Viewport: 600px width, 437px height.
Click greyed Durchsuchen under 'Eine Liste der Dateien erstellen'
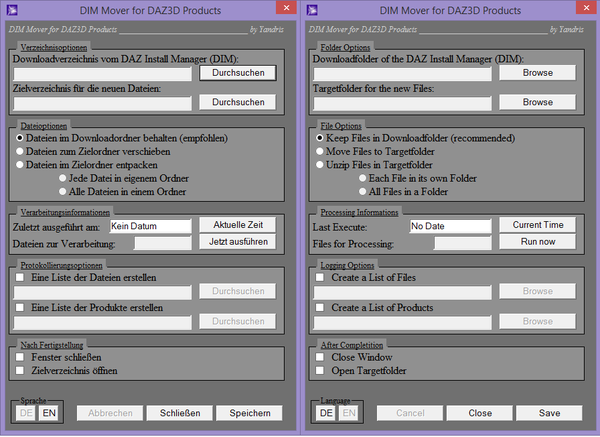click(238, 291)
